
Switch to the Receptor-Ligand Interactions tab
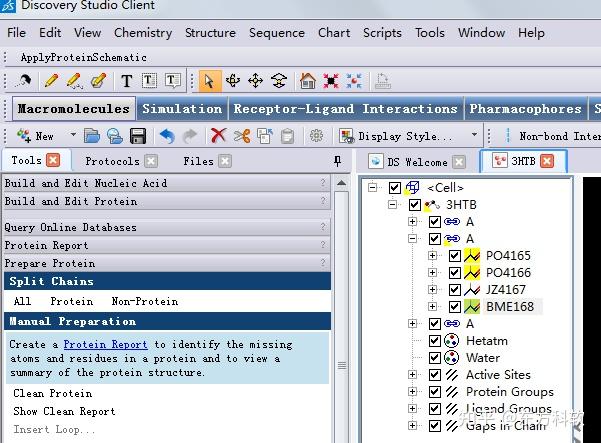click(345, 109)
